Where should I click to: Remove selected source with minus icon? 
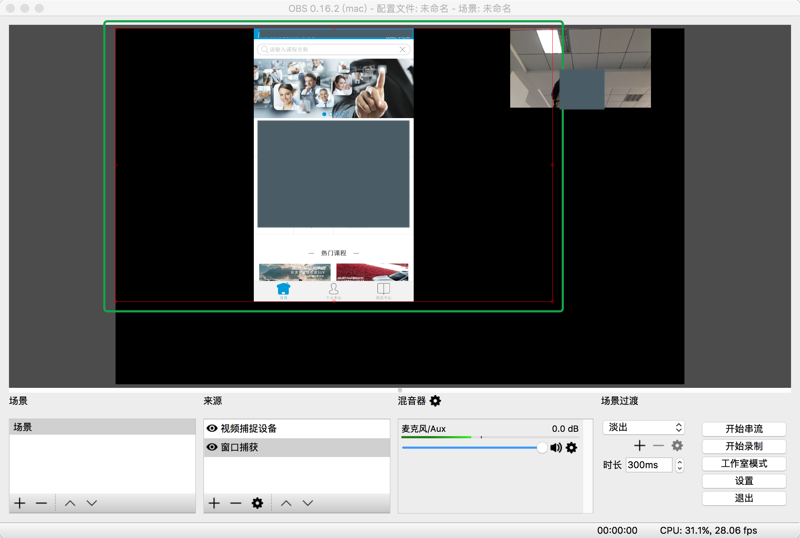point(236,503)
